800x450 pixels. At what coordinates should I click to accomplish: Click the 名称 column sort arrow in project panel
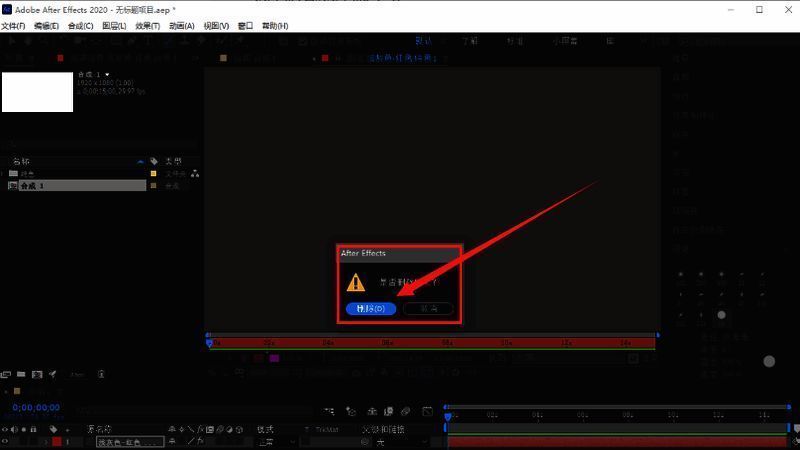pyautogui.click(x=140, y=161)
